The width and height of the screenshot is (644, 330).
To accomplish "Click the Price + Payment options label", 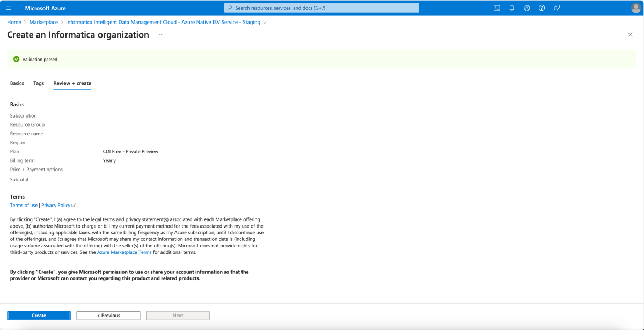I will [x=36, y=170].
